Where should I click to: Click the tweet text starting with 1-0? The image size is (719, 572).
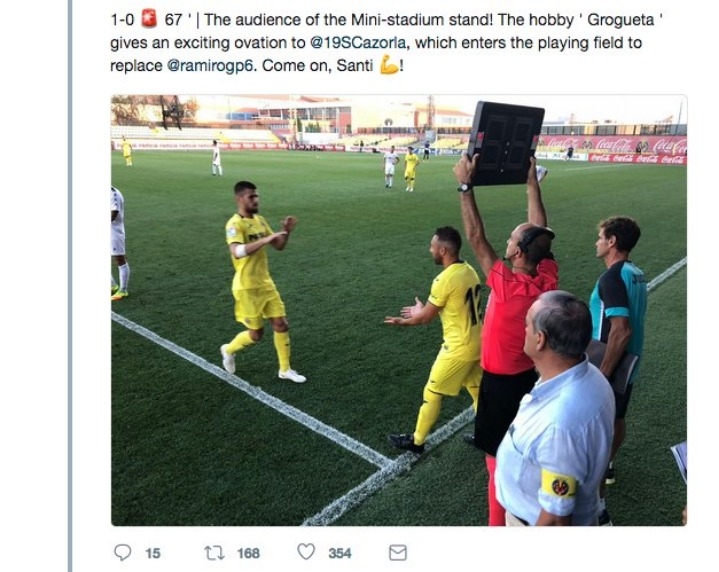[387, 43]
